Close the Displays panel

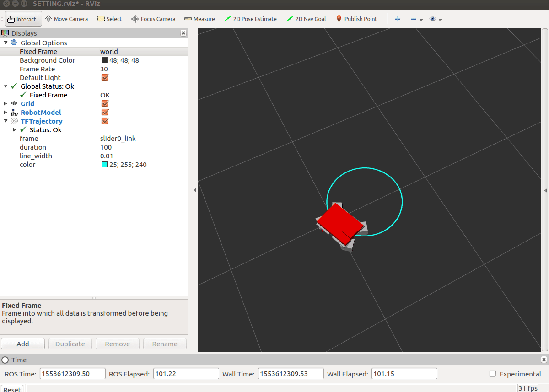[x=183, y=33]
